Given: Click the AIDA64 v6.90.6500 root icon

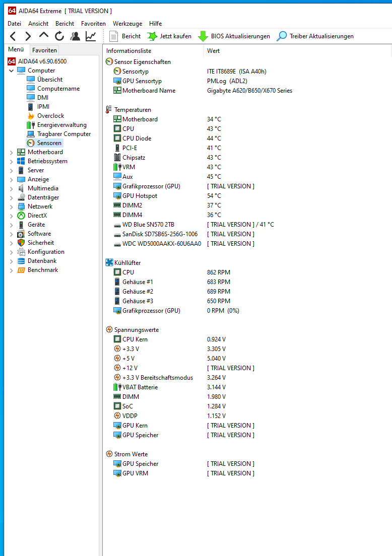Looking at the screenshot, I should pyautogui.click(x=12, y=61).
